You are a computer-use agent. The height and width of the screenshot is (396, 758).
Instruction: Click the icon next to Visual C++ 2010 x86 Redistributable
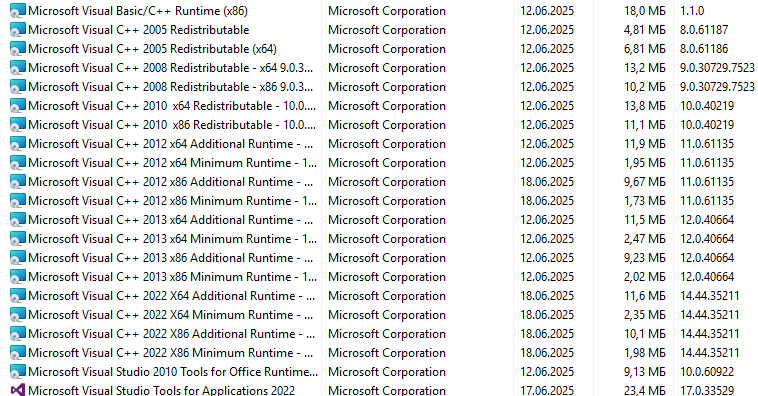(17, 125)
